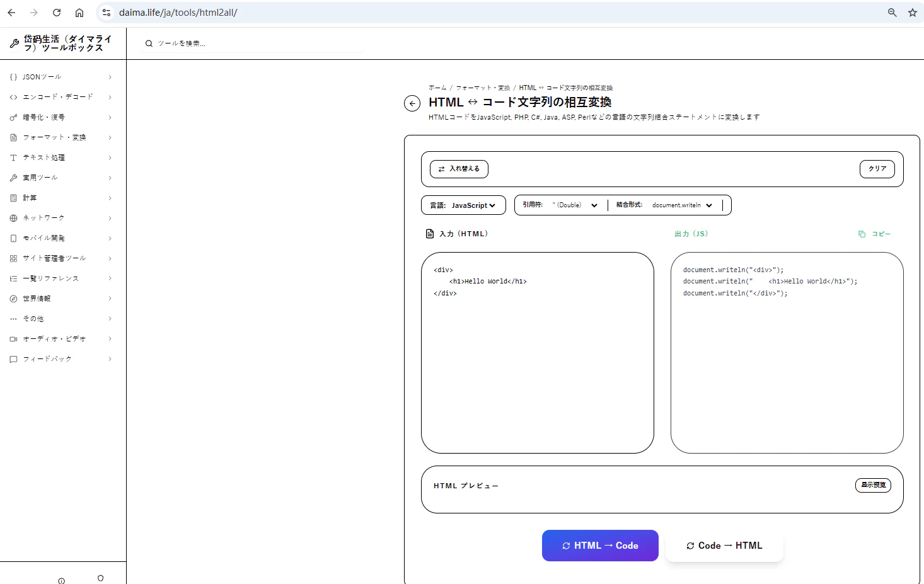Screen dimensions: 924x584
Task: Click the JSONツール braces icon
Action: (13, 77)
